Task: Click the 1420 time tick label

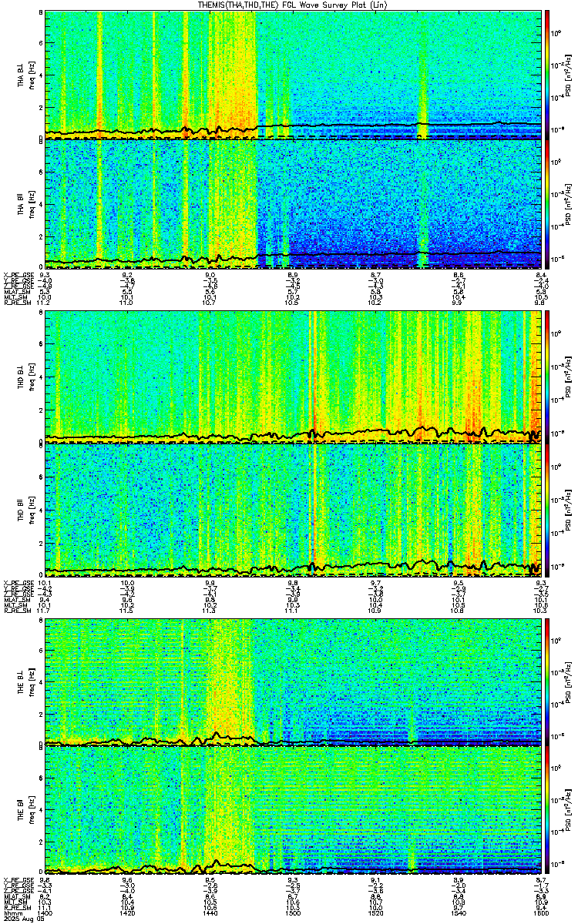Action: (x=128, y=915)
